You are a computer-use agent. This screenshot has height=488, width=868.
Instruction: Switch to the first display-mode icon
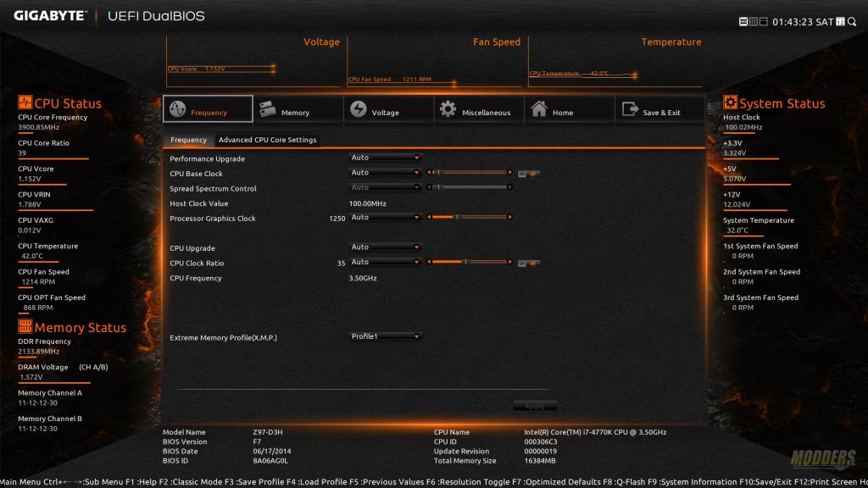tap(743, 21)
